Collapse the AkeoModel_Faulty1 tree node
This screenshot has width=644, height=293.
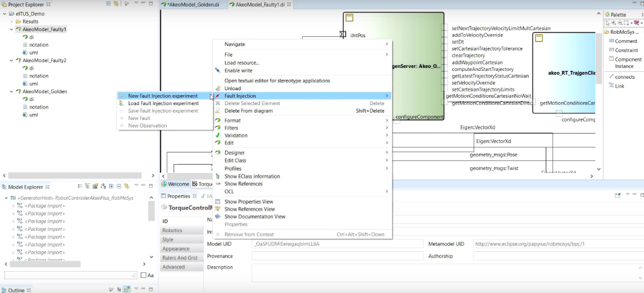click(12, 30)
